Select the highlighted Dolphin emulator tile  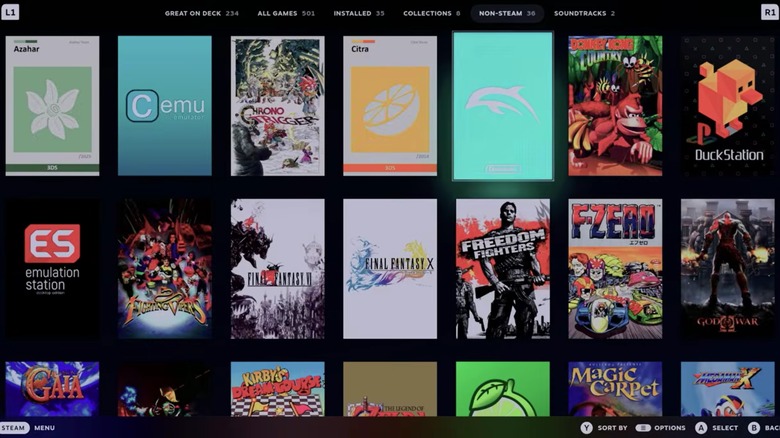click(x=503, y=106)
